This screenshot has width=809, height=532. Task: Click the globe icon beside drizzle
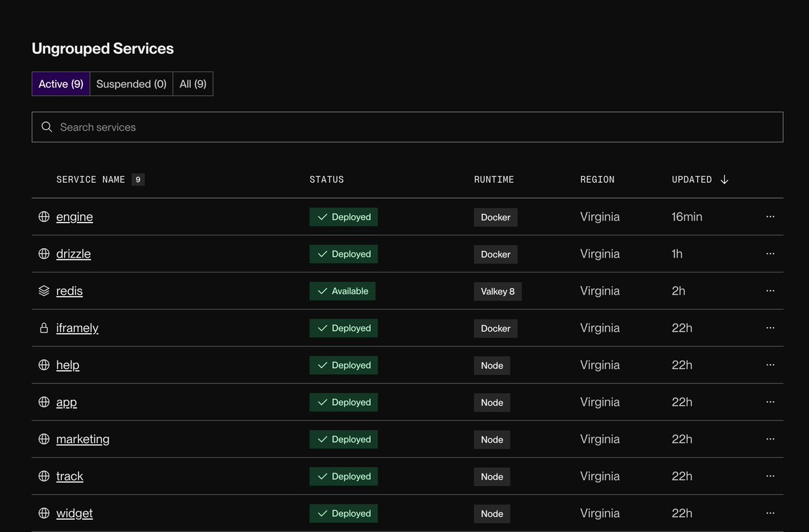(44, 254)
